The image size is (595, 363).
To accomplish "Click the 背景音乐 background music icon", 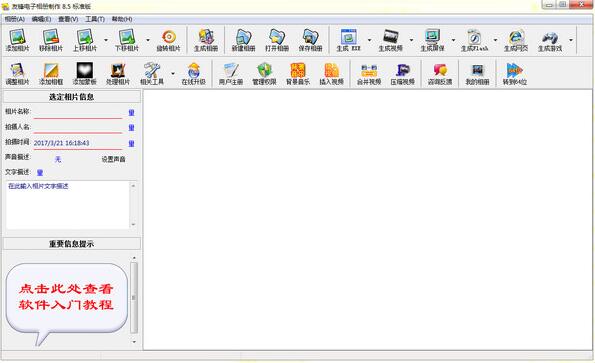I will click(x=298, y=71).
